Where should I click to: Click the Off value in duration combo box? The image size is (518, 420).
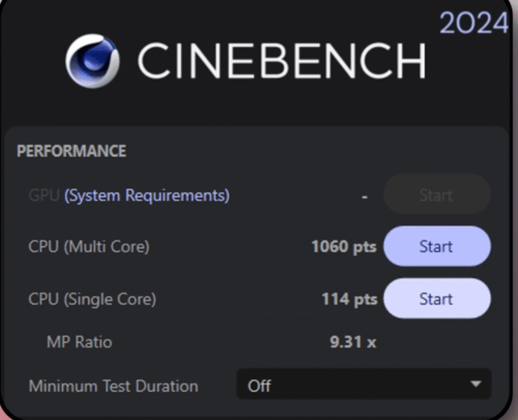[x=260, y=386]
